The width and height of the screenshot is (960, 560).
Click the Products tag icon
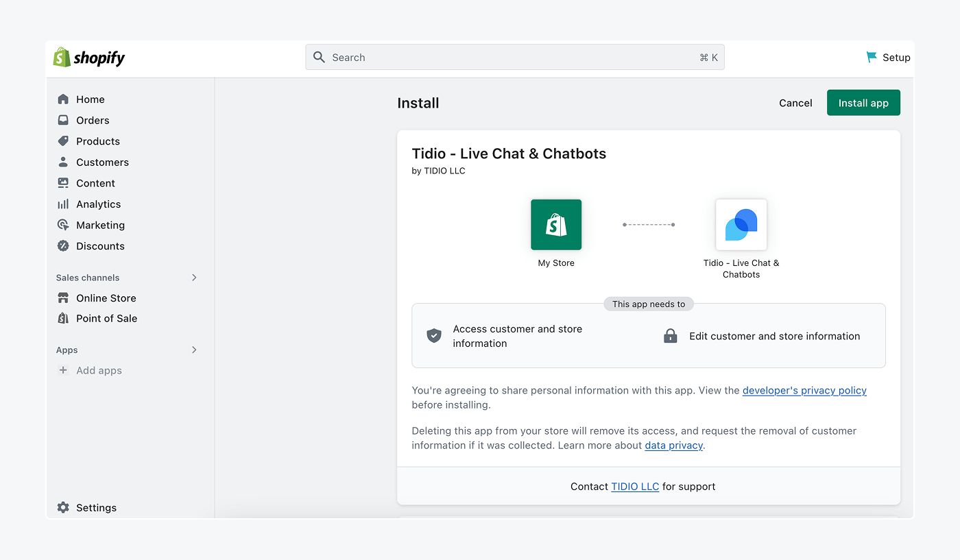(63, 141)
